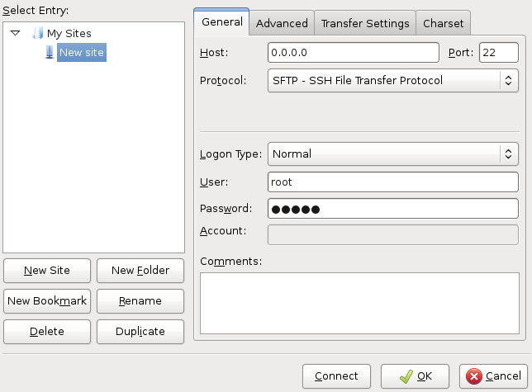Click the Cancel button
Viewport: 532px width, 392px height.
click(x=493, y=376)
